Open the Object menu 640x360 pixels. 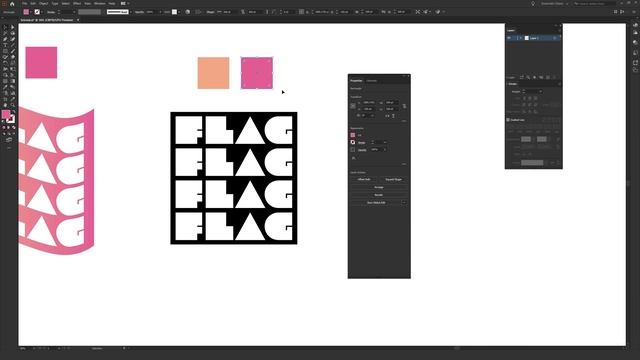click(x=44, y=3)
